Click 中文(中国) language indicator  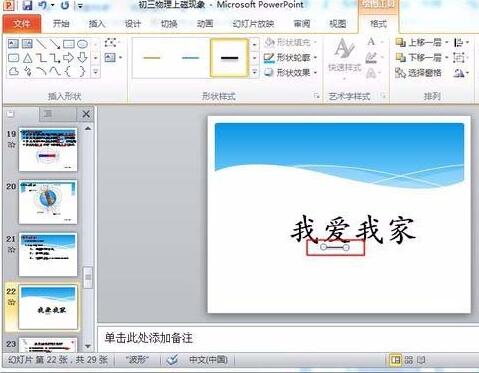(x=208, y=360)
